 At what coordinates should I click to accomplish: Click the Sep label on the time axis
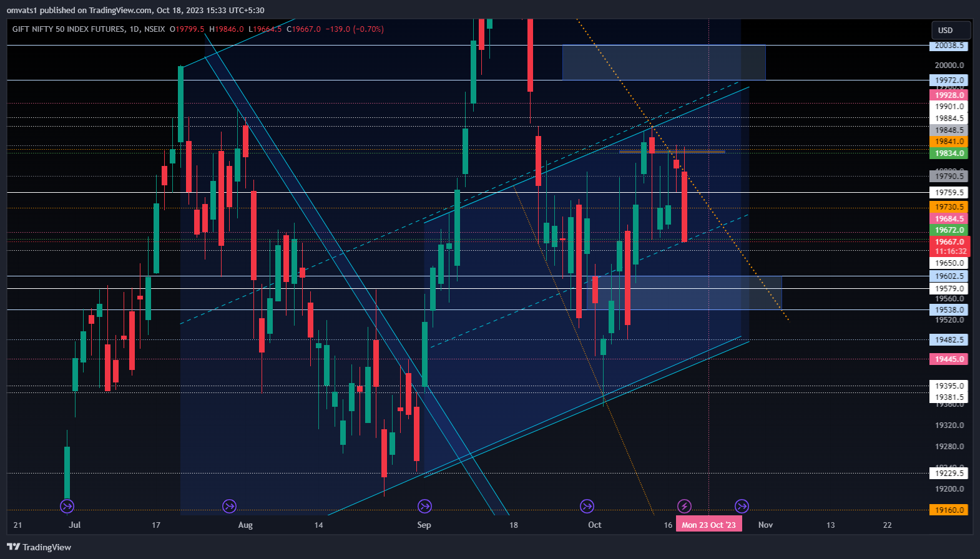point(424,525)
